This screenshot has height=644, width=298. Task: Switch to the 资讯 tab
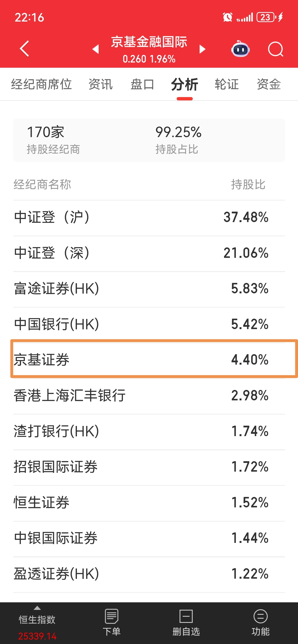coord(101,84)
